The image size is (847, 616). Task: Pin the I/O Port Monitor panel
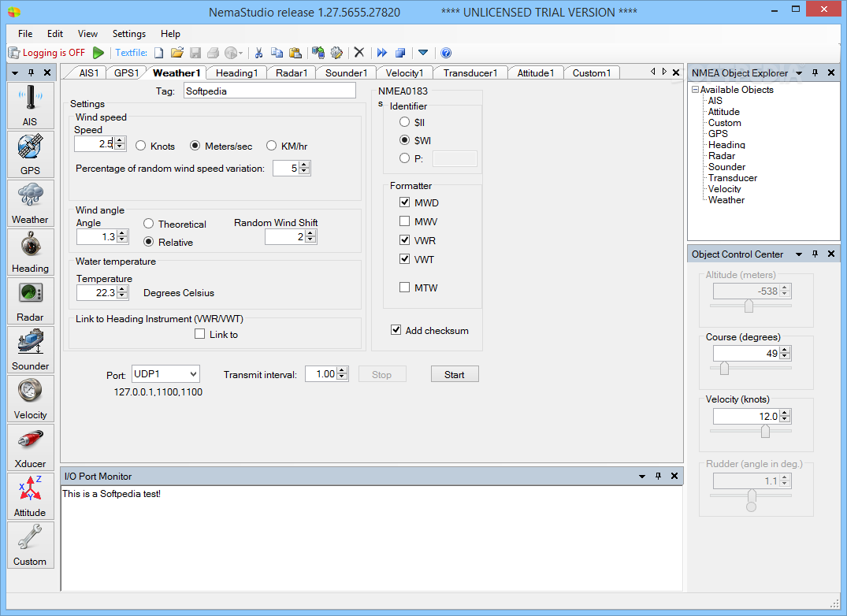coord(658,476)
